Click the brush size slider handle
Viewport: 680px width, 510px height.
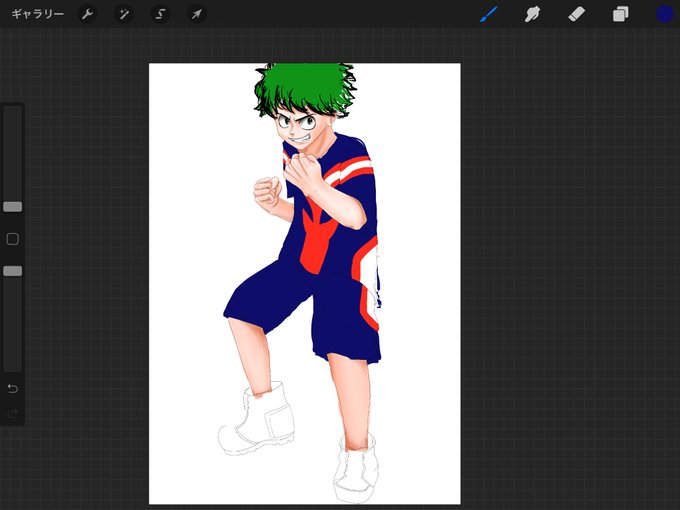[x=13, y=207]
